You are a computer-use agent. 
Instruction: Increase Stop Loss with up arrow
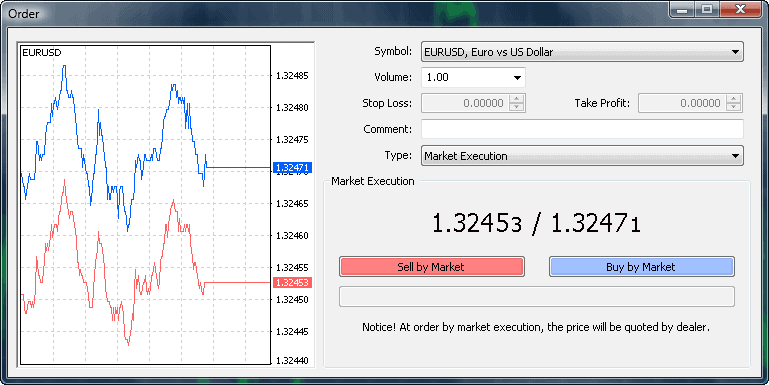517,99
